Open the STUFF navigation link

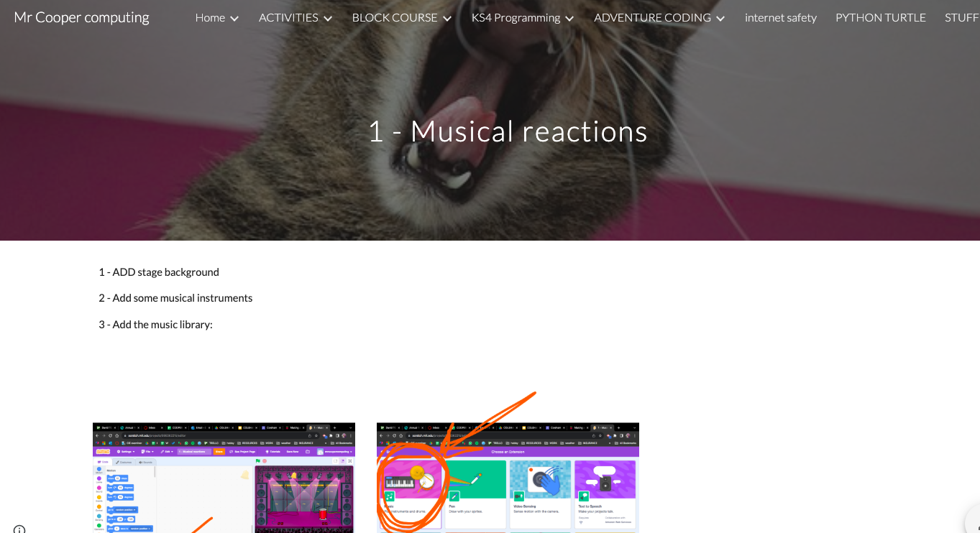(961, 18)
